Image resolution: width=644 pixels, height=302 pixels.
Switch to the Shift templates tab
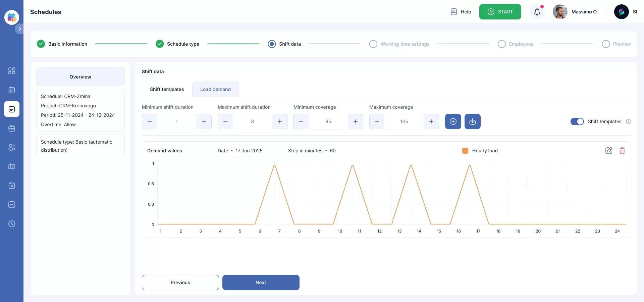click(167, 89)
